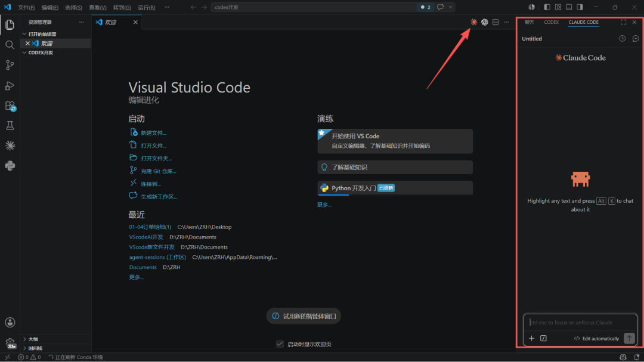Toggle primary side bar visibility
Image resolution: width=644 pixels, height=362 pixels.
click(x=547, y=7)
